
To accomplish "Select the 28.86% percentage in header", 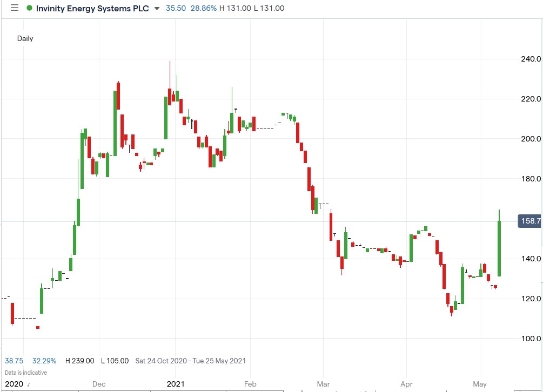I will tap(204, 8).
